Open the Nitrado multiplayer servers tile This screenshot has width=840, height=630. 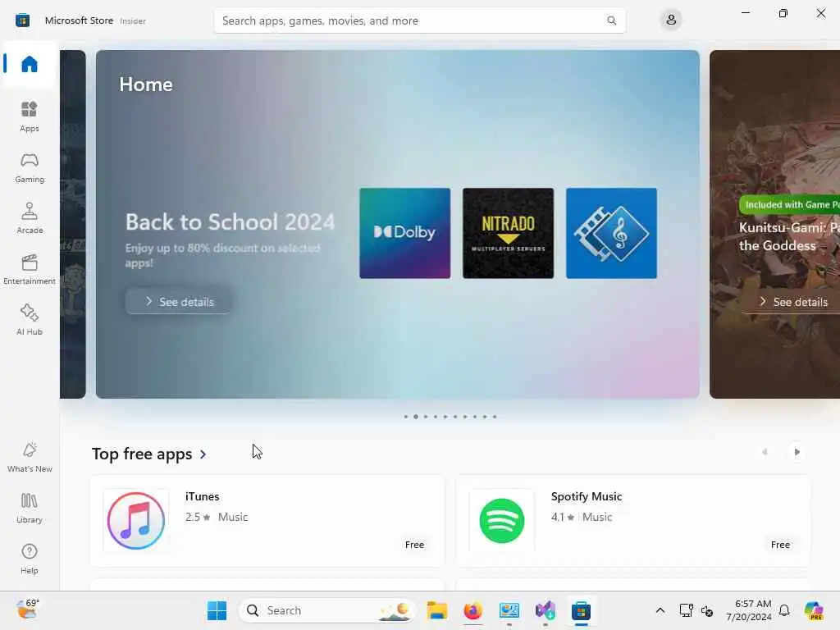tap(508, 233)
